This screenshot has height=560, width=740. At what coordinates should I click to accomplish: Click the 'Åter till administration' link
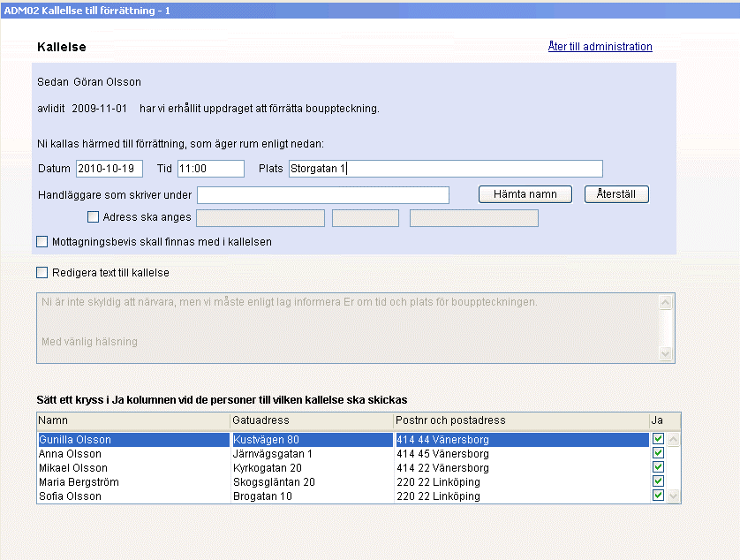click(600, 47)
